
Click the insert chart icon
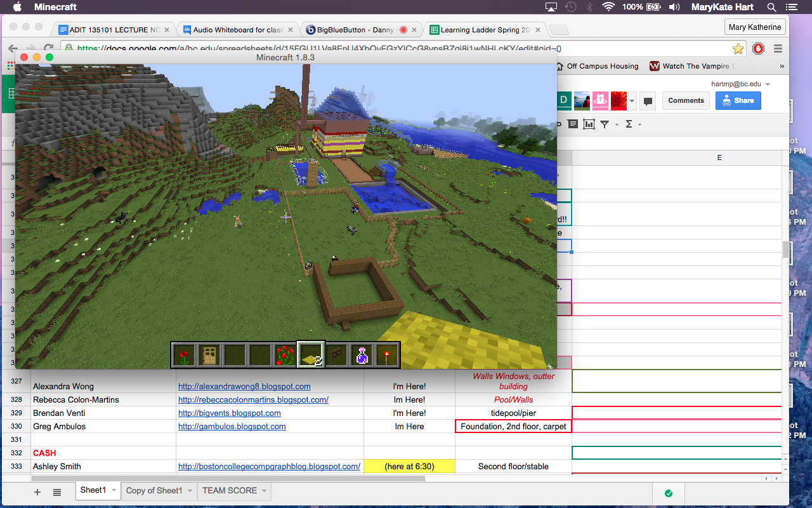(x=589, y=124)
